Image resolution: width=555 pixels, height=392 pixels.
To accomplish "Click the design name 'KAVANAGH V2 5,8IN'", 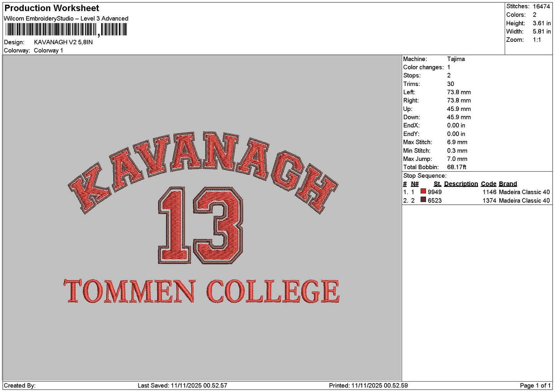I will click(x=63, y=42).
